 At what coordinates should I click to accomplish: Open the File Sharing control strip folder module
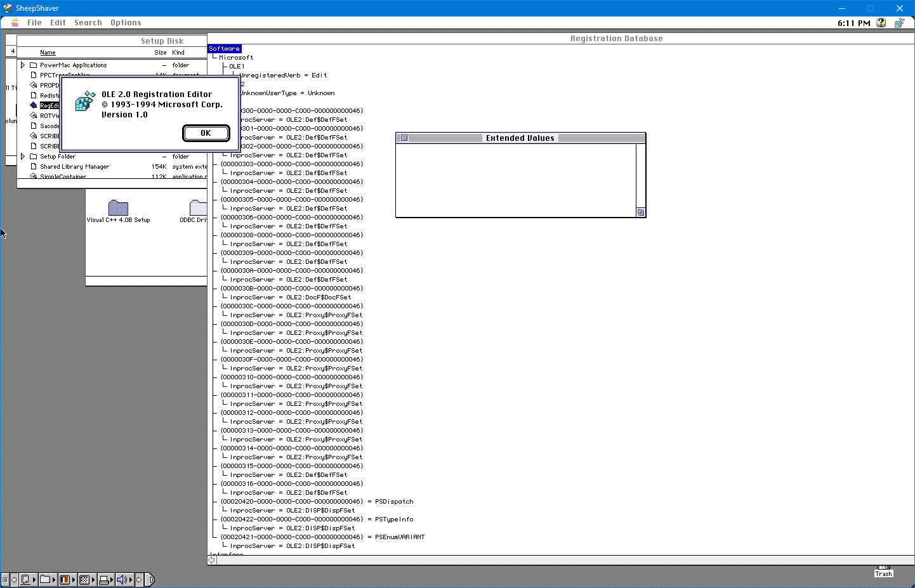[45, 580]
